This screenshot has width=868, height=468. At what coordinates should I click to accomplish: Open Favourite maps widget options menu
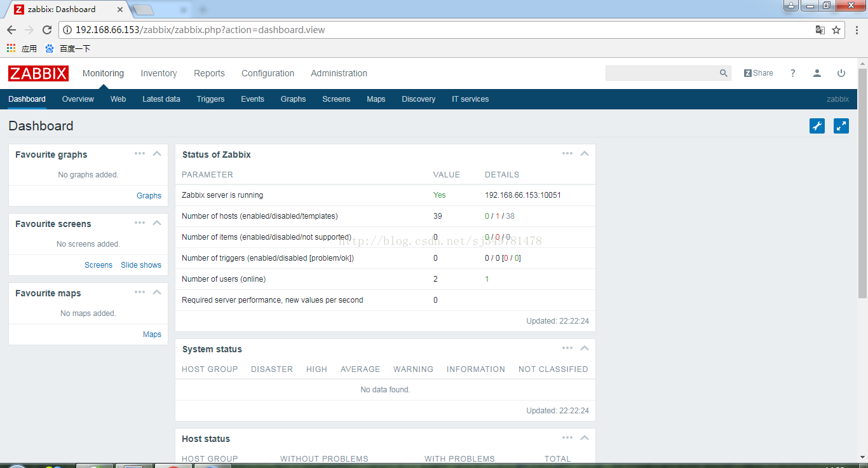pos(140,292)
